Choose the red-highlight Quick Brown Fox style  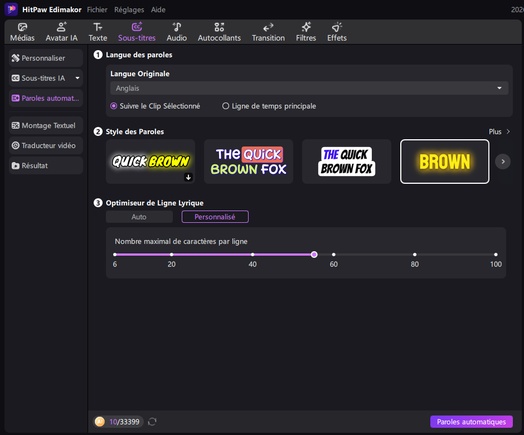(249, 162)
